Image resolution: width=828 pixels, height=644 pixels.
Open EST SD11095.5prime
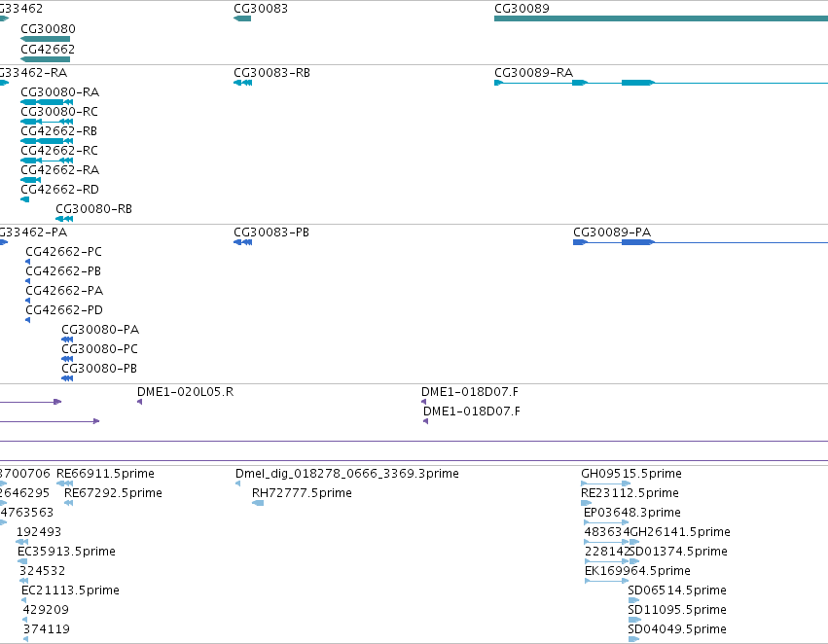[677, 611]
